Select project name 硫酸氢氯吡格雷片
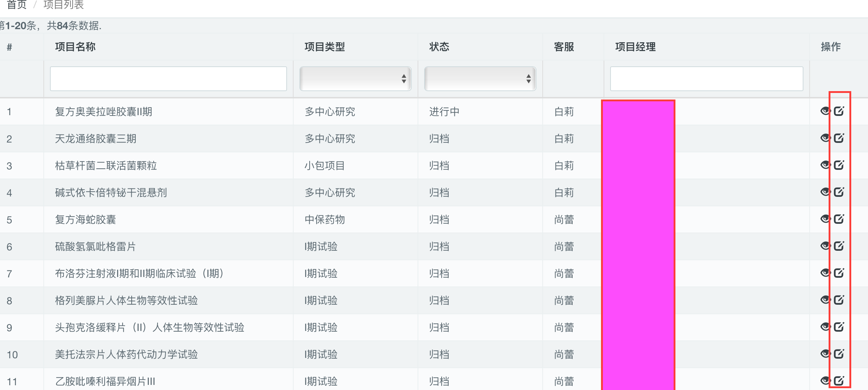 [x=95, y=246]
